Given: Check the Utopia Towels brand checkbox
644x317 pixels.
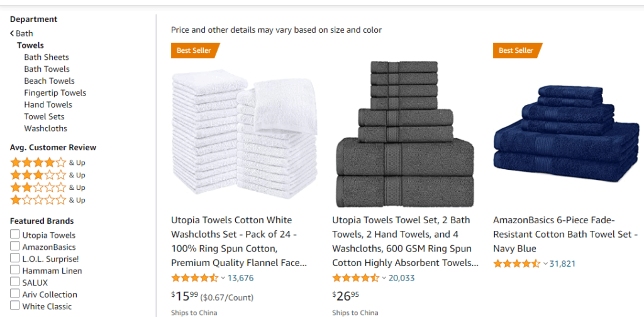Looking at the screenshot, I should point(14,235).
